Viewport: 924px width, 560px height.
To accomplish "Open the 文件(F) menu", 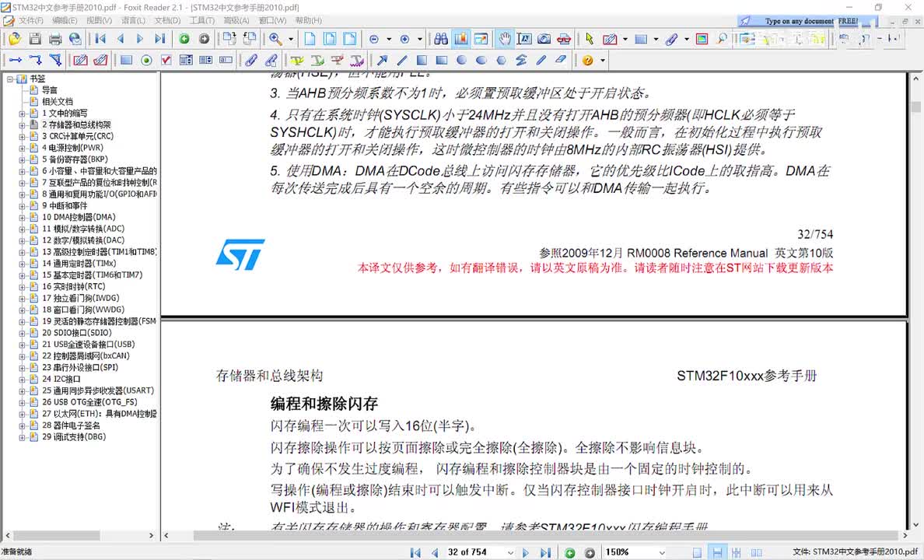I will pyautogui.click(x=30, y=21).
